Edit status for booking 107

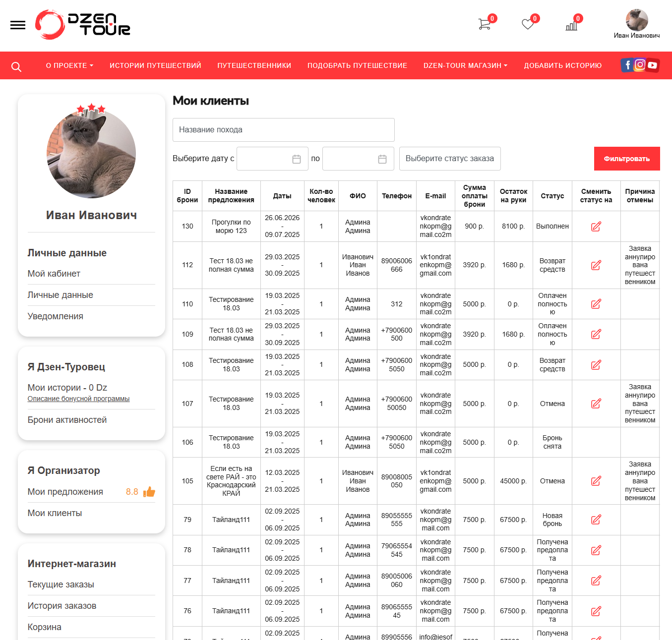[x=596, y=404]
